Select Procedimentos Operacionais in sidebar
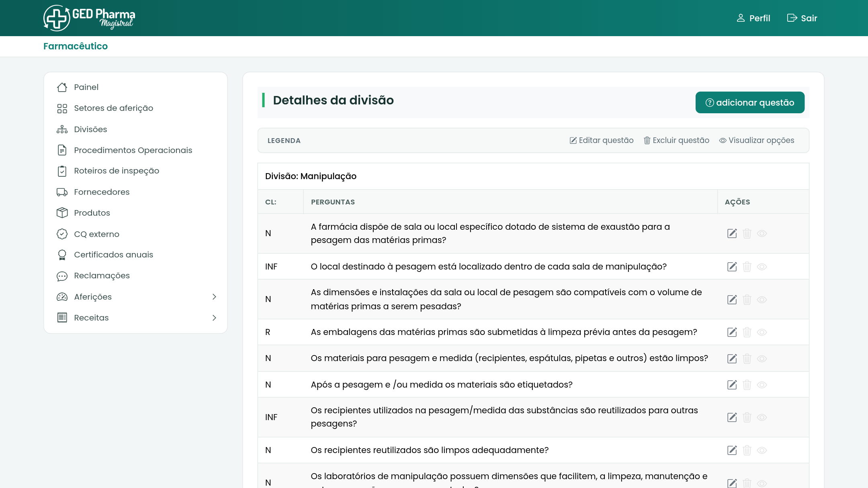The width and height of the screenshot is (868, 488). pyautogui.click(x=133, y=150)
